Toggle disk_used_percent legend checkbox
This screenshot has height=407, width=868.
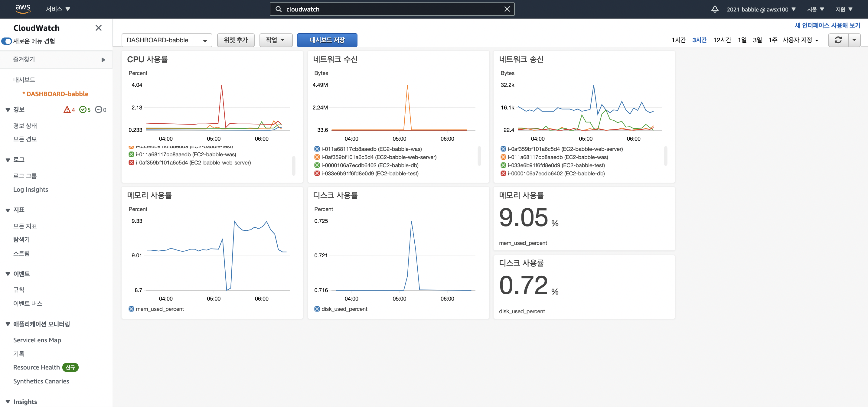pos(317,309)
